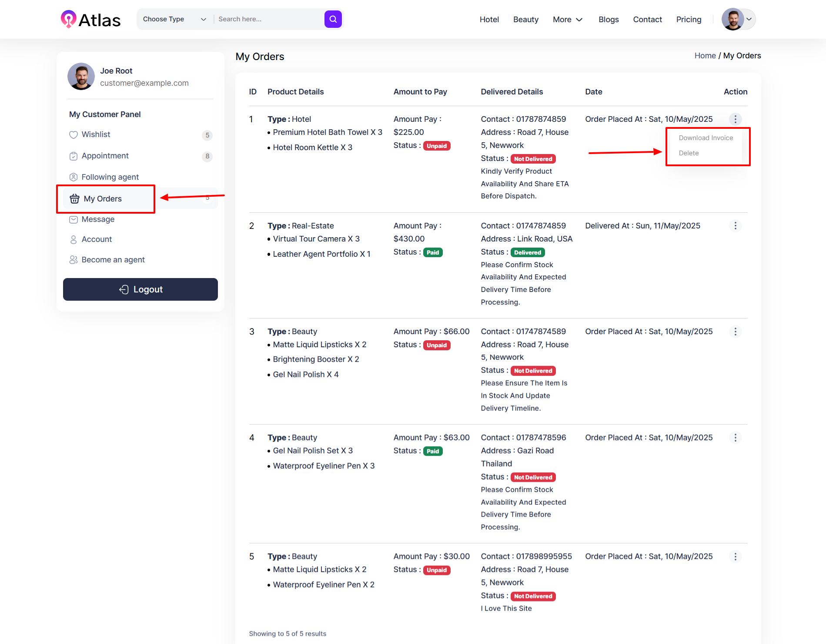
Task: Open three-dot action menu for order 5
Action: coord(735,557)
